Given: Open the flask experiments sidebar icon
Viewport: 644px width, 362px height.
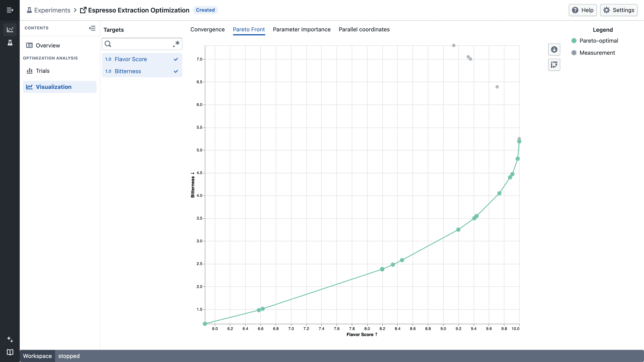Looking at the screenshot, I should 10,43.
